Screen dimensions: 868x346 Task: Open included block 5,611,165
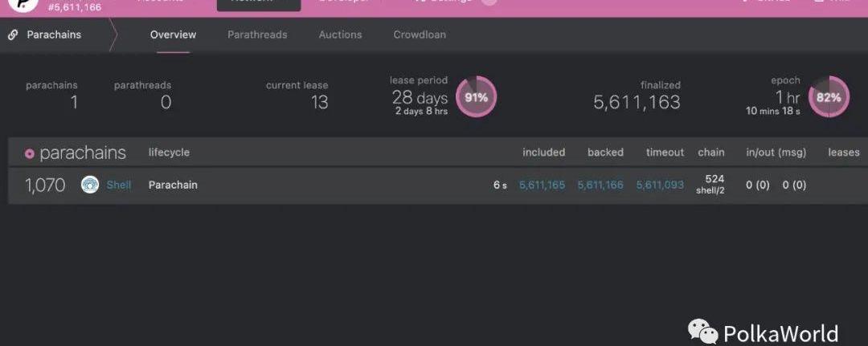point(542,185)
